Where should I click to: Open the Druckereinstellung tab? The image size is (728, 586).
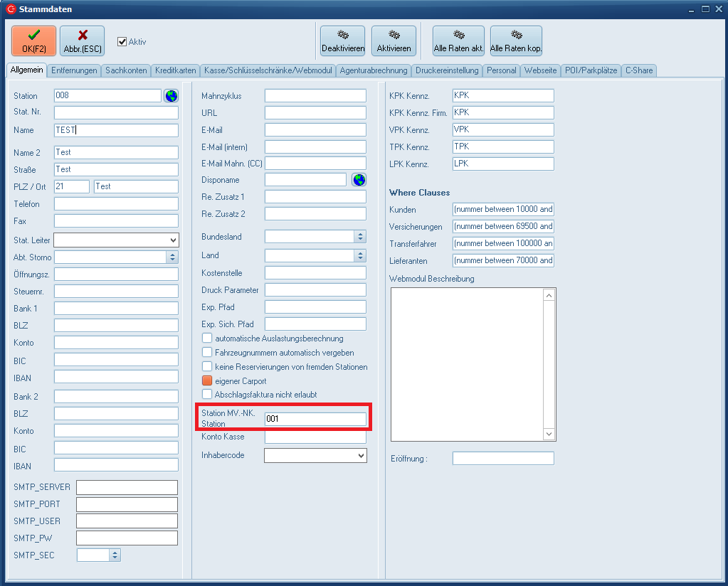pos(447,70)
